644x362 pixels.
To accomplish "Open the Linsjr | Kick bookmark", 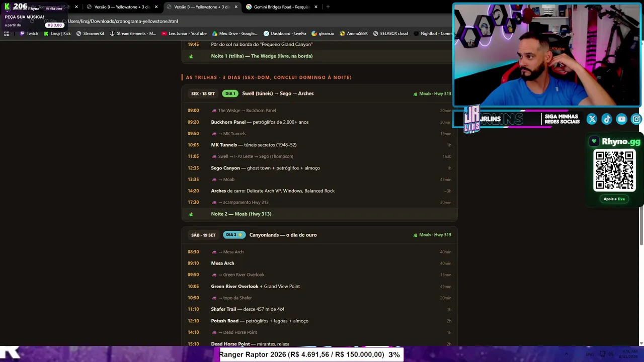I will click(57, 34).
